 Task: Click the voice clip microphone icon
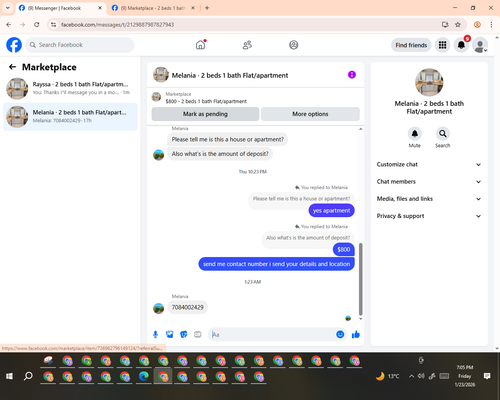point(155,334)
